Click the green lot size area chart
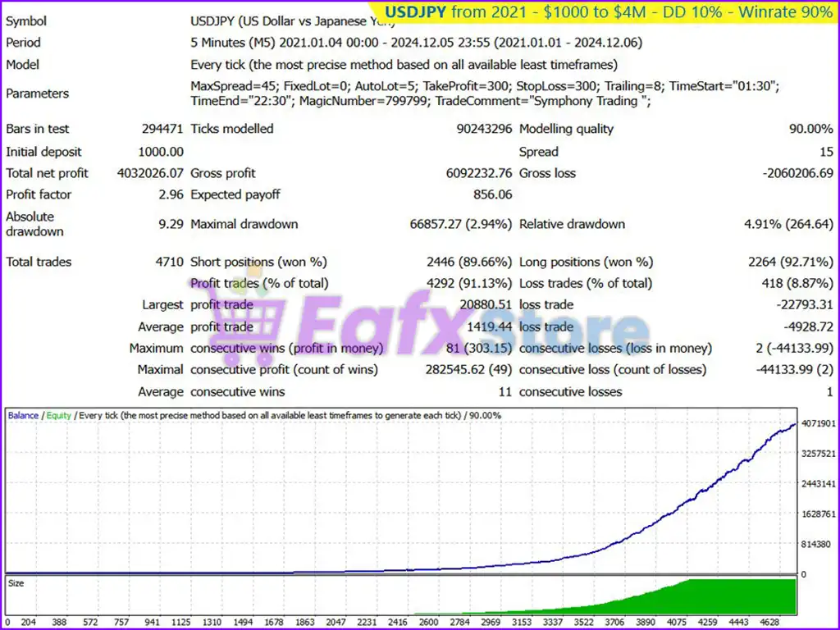Image resolution: width=840 pixels, height=630 pixels. pyautogui.click(x=696, y=597)
